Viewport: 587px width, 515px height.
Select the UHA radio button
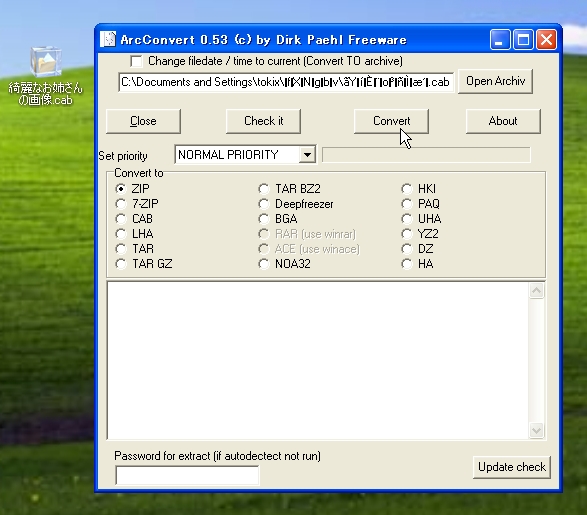click(407, 219)
